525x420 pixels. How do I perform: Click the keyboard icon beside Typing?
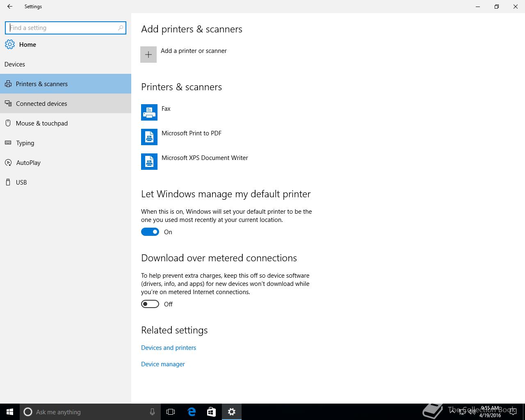[x=8, y=143]
